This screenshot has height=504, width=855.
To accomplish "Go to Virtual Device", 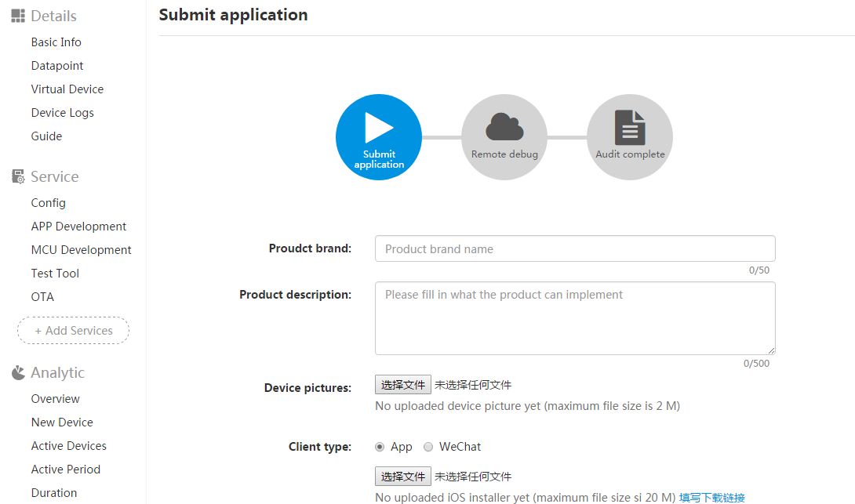I will click(x=67, y=89).
